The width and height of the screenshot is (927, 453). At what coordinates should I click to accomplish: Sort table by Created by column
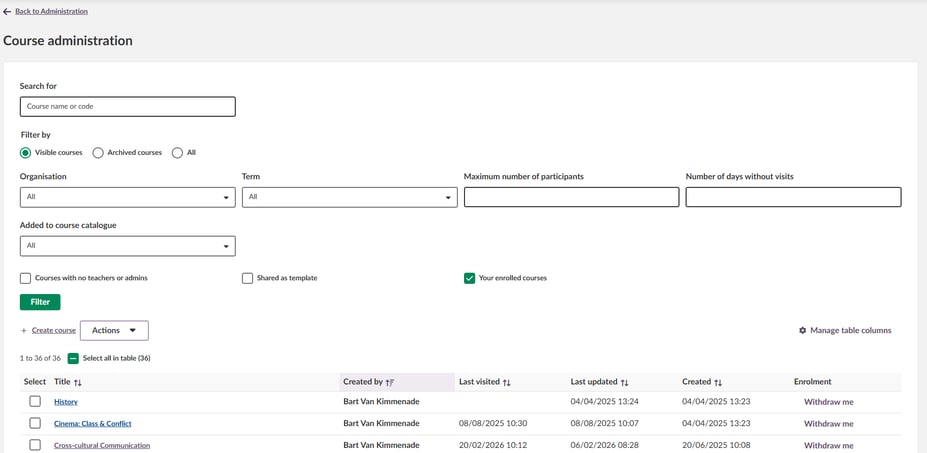pyautogui.click(x=389, y=382)
